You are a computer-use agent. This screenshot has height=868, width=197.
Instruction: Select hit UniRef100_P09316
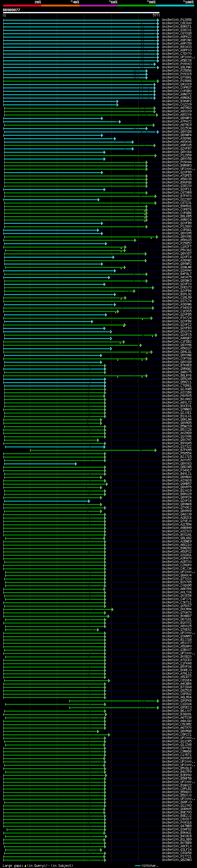(177, 823)
